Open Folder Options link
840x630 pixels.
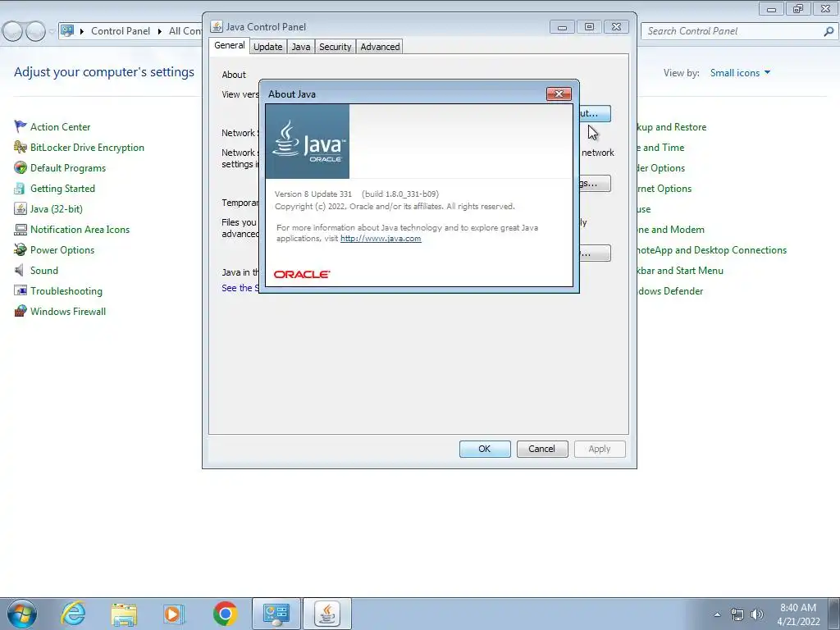(x=662, y=167)
